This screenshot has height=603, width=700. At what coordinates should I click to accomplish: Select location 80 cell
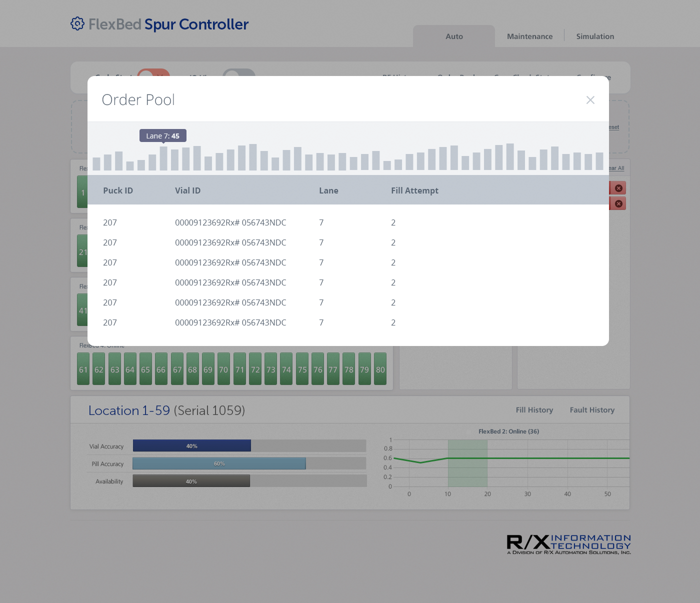[x=380, y=369]
